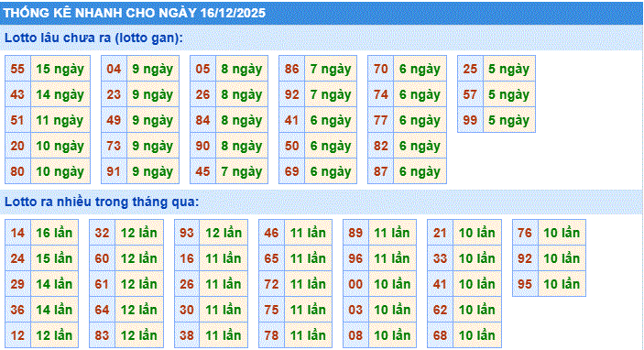644x350 pixels.
Task: Select lotto number 43 cell
Action: tap(17, 94)
